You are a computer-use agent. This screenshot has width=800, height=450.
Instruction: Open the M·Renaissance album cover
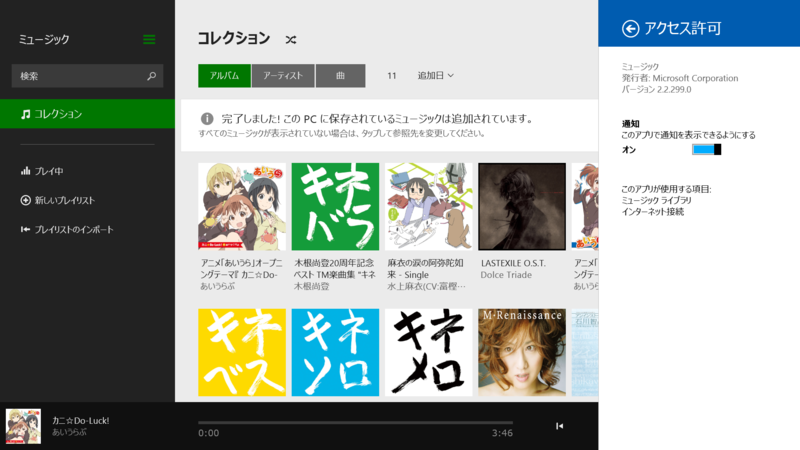522,353
